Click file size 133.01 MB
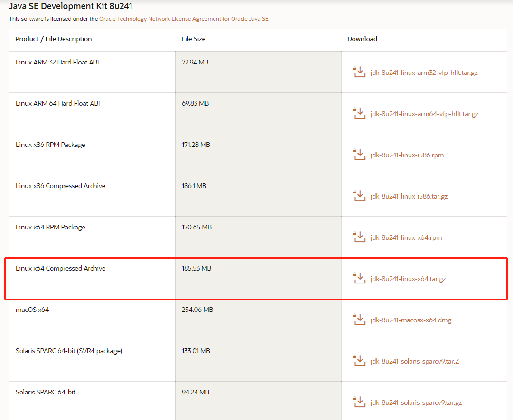This screenshot has width=513, height=420. 196,351
